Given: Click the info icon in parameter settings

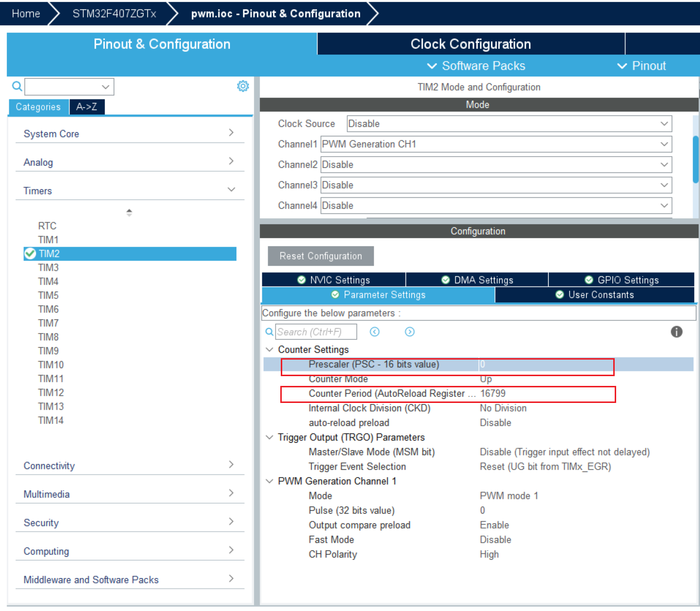Looking at the screenshot, I should [x=676, y=332].
